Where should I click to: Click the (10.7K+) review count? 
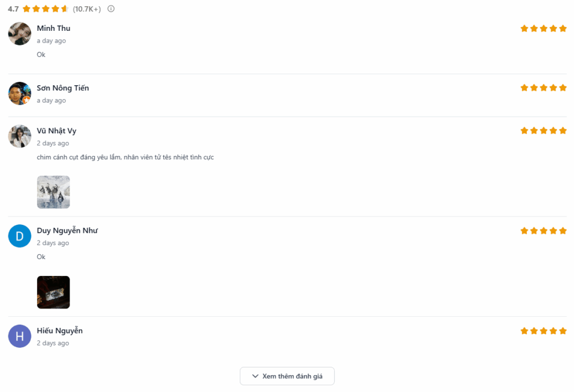[x=87, y=9]
